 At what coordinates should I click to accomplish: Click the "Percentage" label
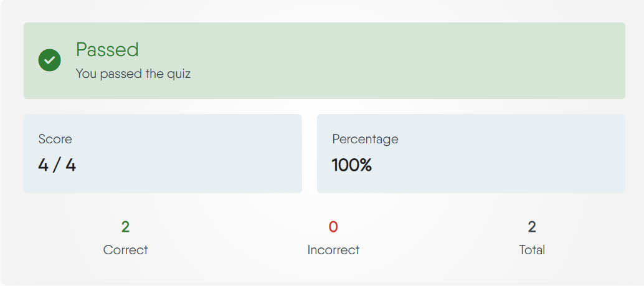(x=365, y=139)
